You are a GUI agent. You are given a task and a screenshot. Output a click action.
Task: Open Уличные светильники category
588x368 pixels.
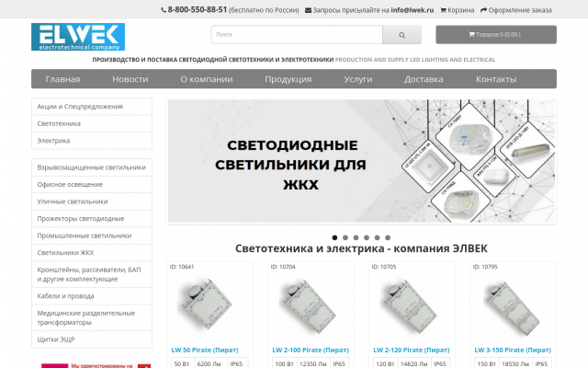(92, 201)
